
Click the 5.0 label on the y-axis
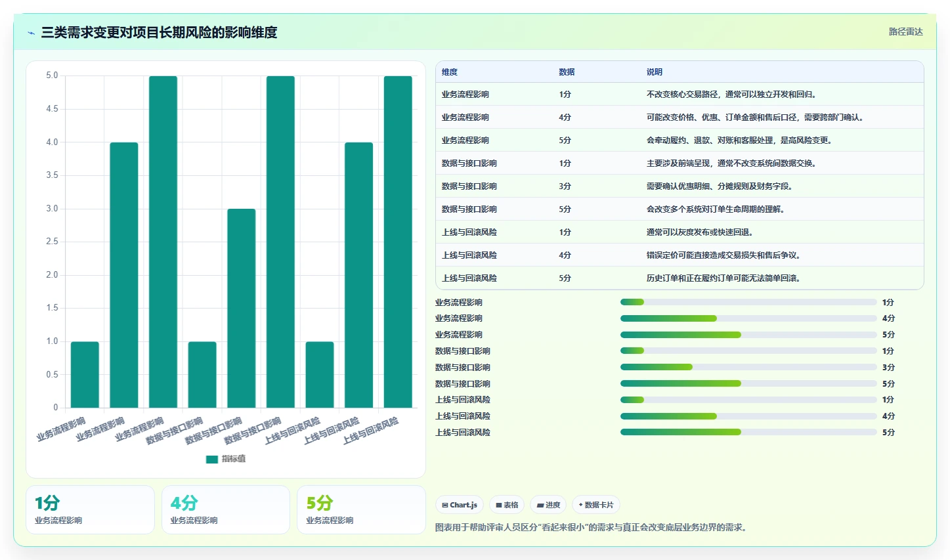pyautogui.click(x=52, y=75)
